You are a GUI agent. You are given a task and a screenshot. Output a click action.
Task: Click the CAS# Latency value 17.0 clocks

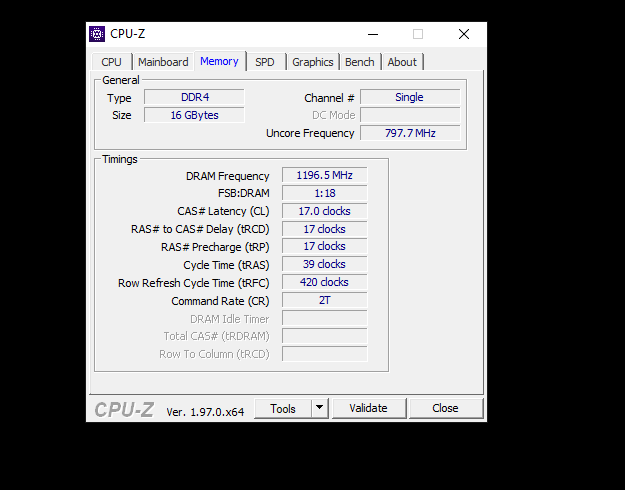(324, 211)
